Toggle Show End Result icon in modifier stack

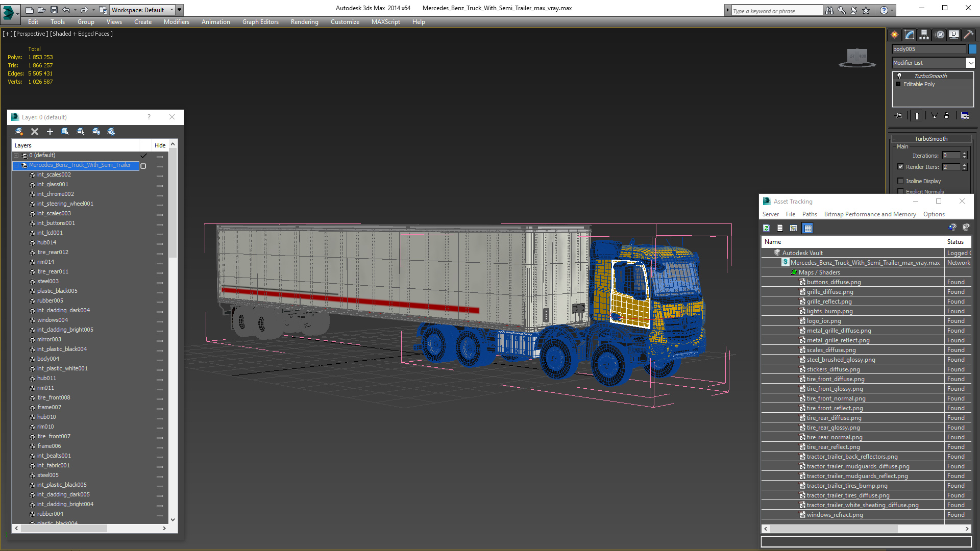click(x=917, y=116)
